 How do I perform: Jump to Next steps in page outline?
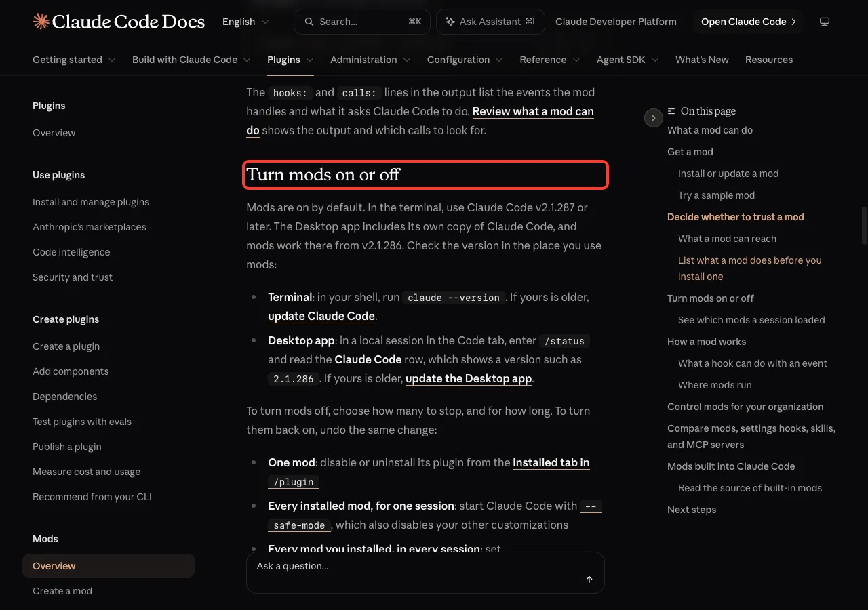(692, 510)
